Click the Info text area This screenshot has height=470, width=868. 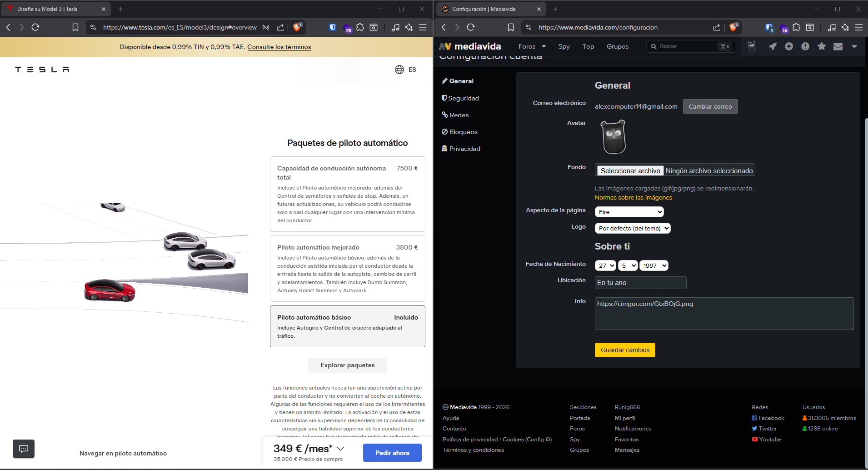click(724, 314)
